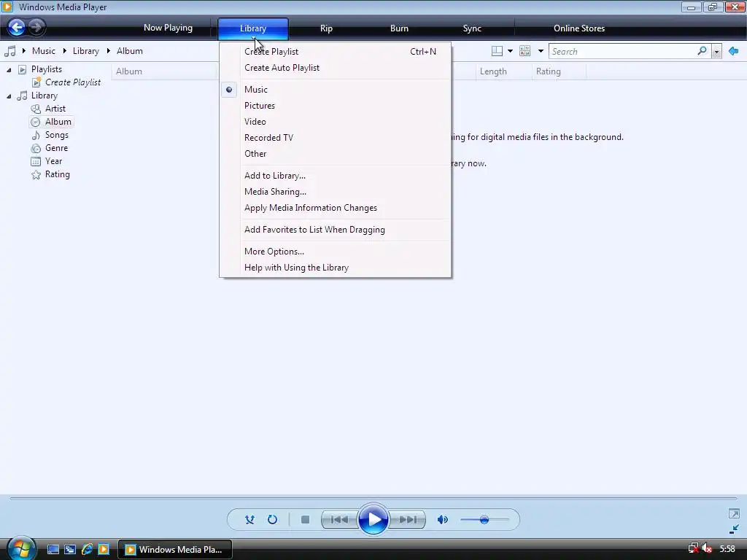Open the search box dropdown arrow
The width and height of the screenshot is (747, 560).
(x=716, y=52)
